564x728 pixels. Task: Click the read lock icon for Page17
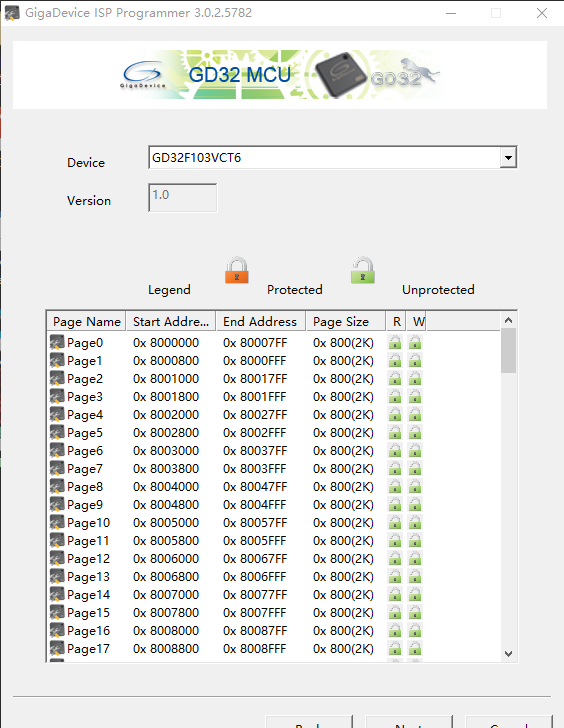[395, 649]
